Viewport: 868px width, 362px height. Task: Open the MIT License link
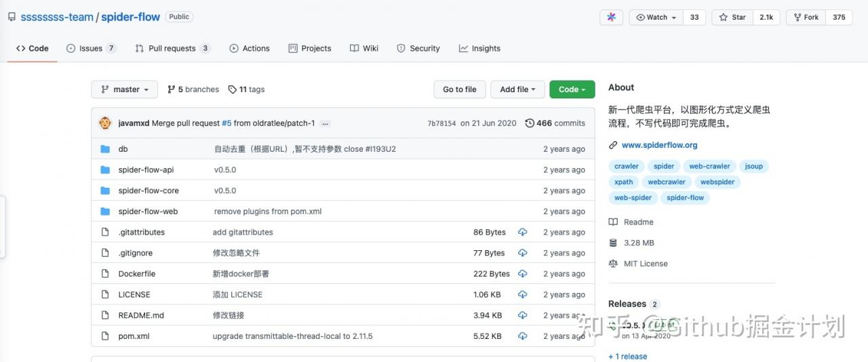(x=638, y=264)
